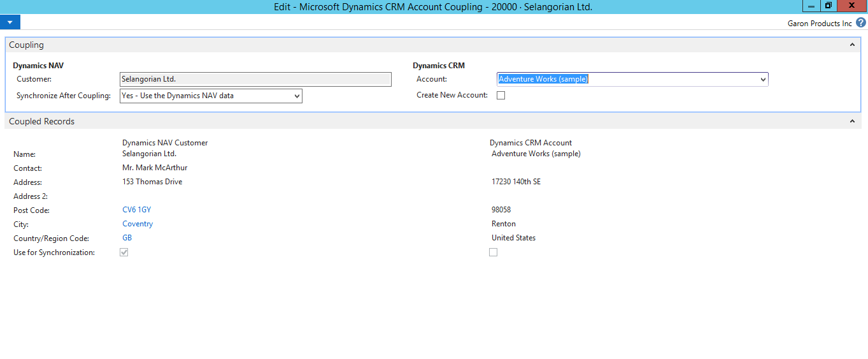Select the NAV name Selangorian Ltd. in Coupled Records
The image size is (868, 359).
tap(149, 154)
